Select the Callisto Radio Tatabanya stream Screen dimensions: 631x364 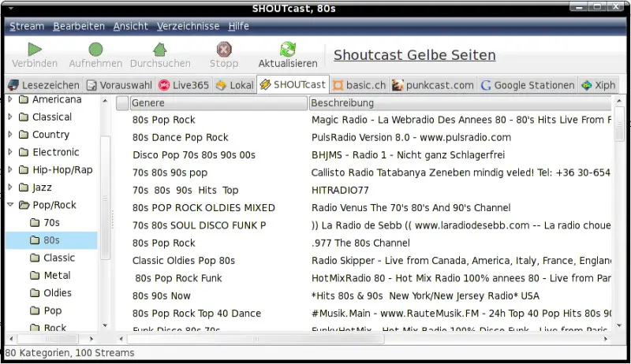(461, 173)
